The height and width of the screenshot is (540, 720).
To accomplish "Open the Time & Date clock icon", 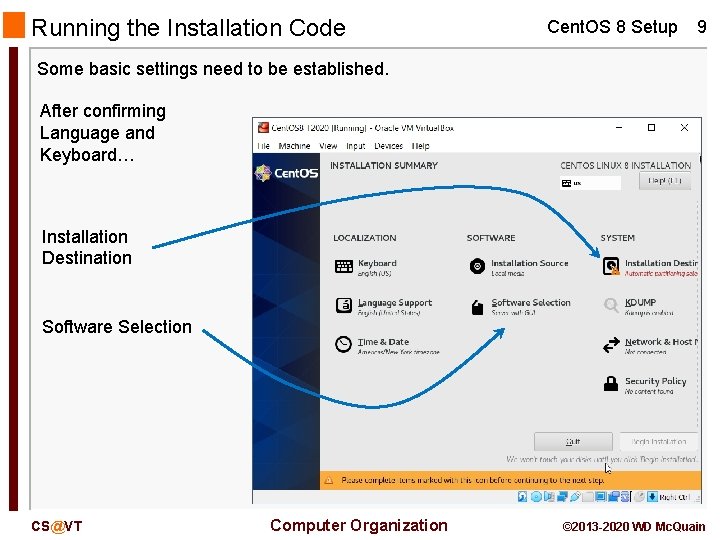I will coord(343,344).
